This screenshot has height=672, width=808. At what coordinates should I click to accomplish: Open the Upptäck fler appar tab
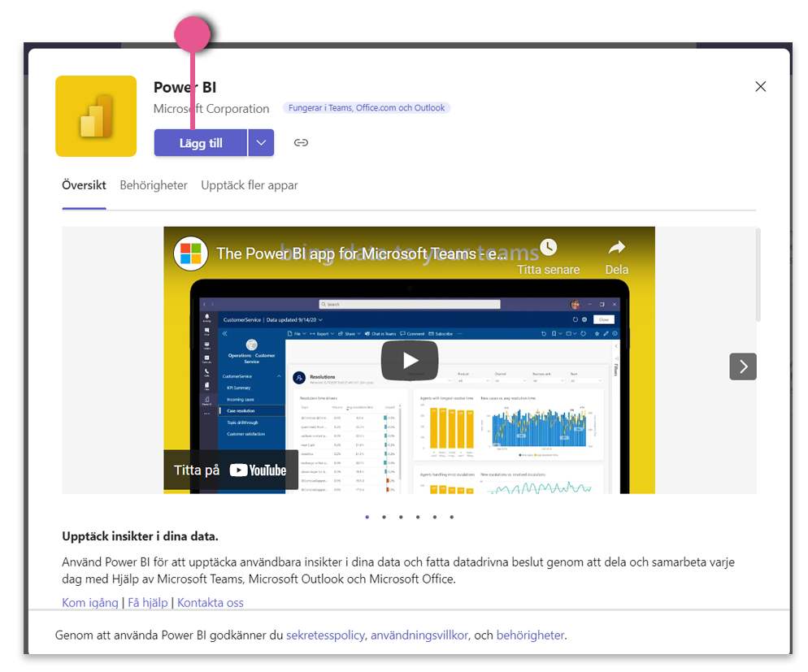pyautogui.click(x=250, y=185)
